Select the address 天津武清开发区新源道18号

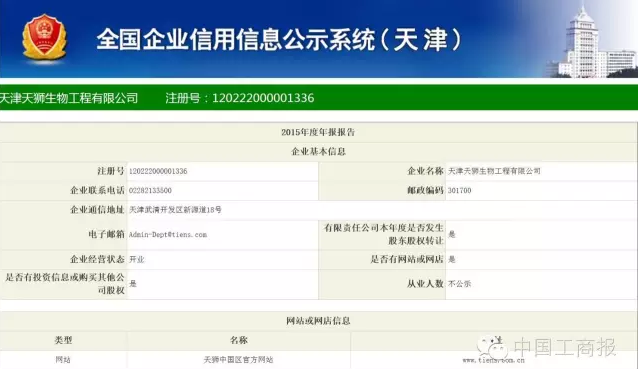pyautogui.click(x=175, y=210)
